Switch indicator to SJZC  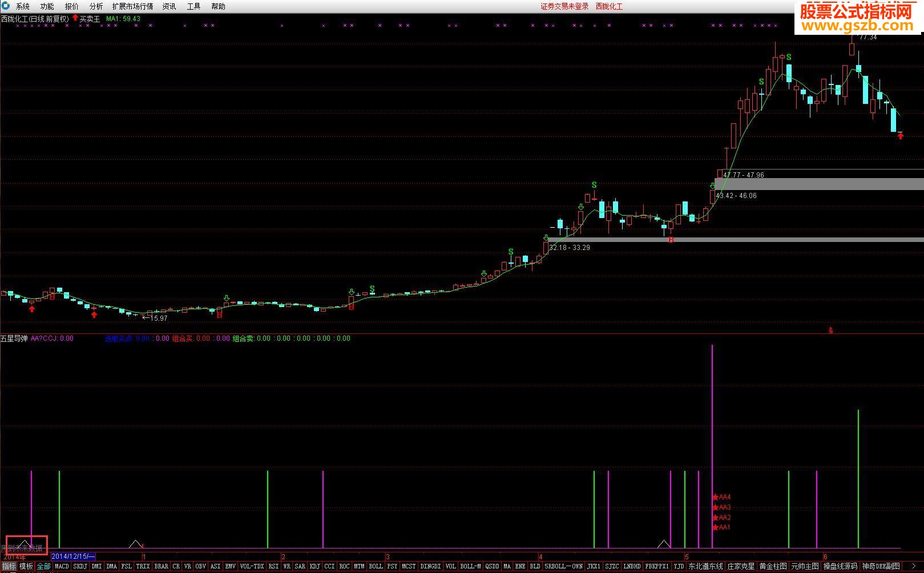click(x=612, y=566)
